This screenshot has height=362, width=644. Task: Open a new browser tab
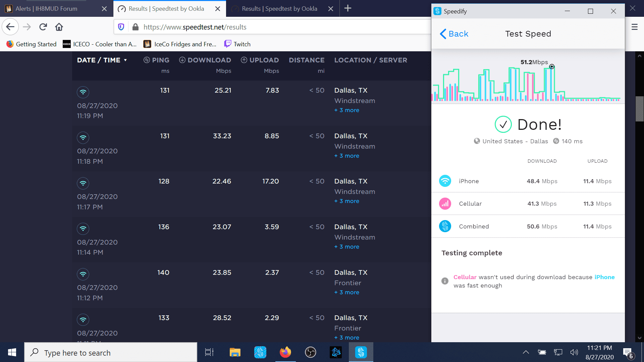tap(348, 8)
